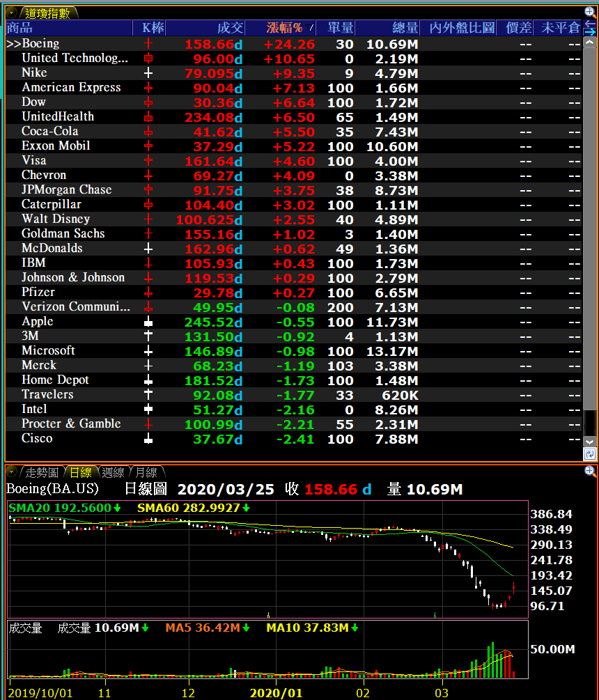Select the 道瓊指數 tab

coord(48,13)
